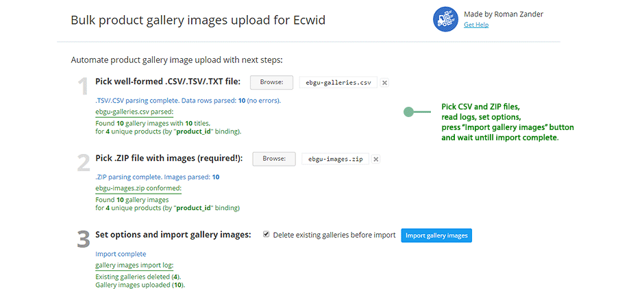644x308 pixels.
Task: Expand the gallery images import log header
Action: [134, 266]
